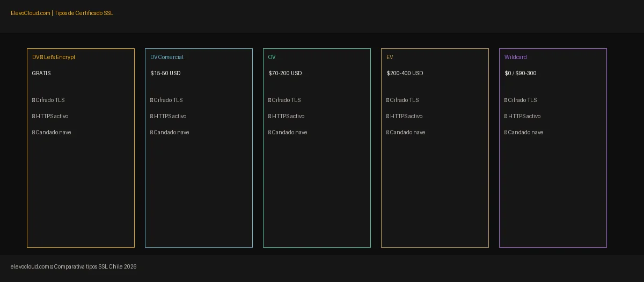Image resolution: width=644 pixels, height=282 pixels.
Task: Select the EV card heading
Action: (x=390, y=57)
